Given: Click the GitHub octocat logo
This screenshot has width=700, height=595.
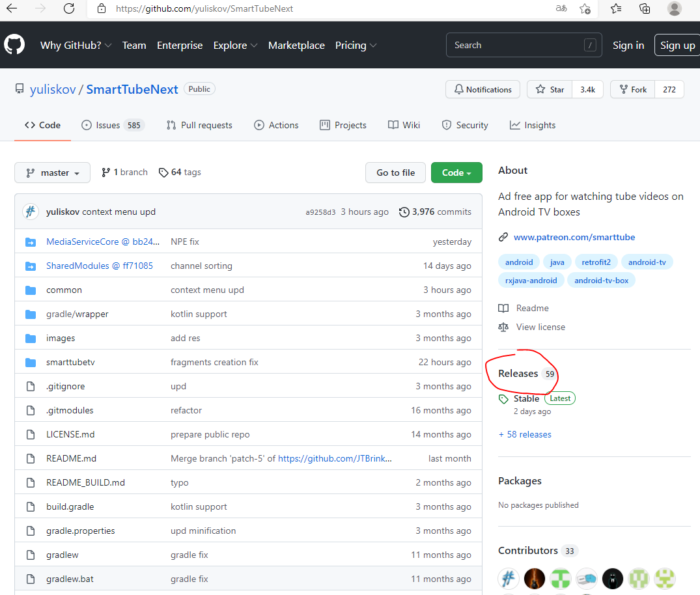Looking at the screenshot, I should 14,45.
